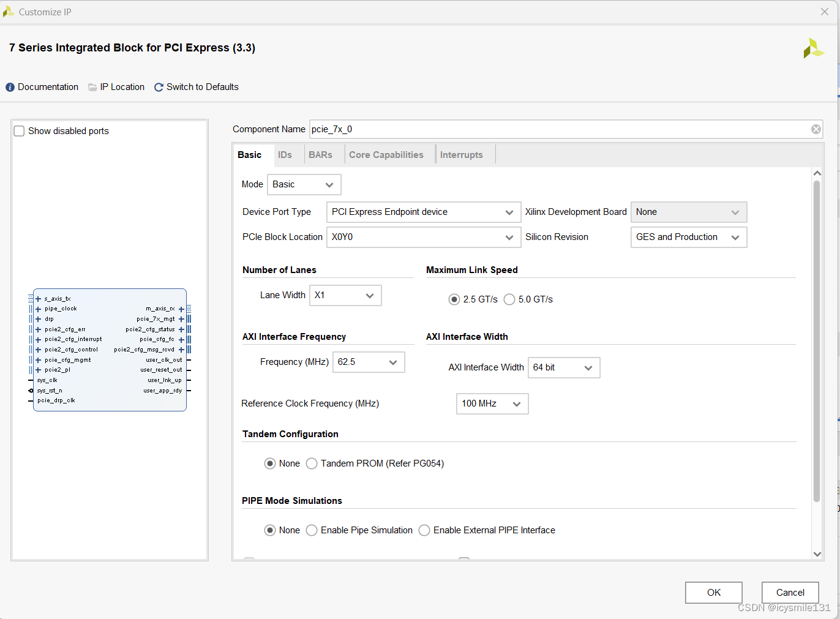
Task: Switch to the IDs tab
Action: tap(285, 155)
